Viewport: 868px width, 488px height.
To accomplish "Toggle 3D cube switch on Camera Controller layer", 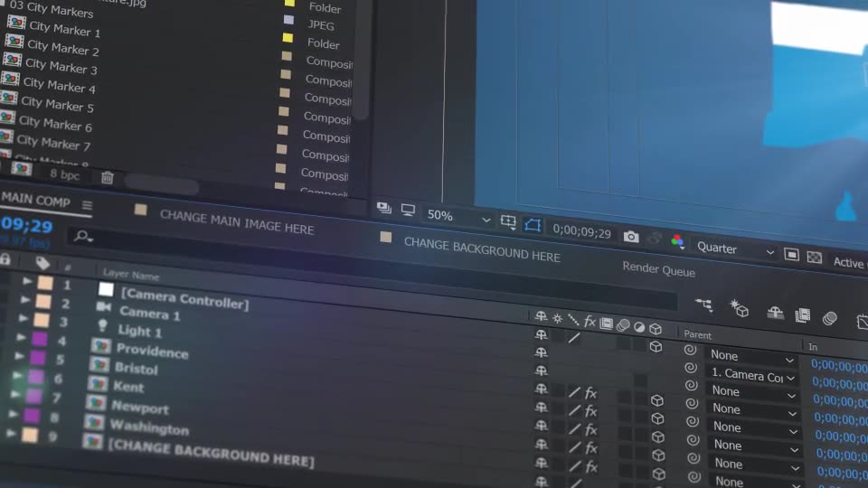I will pos(656,347).
